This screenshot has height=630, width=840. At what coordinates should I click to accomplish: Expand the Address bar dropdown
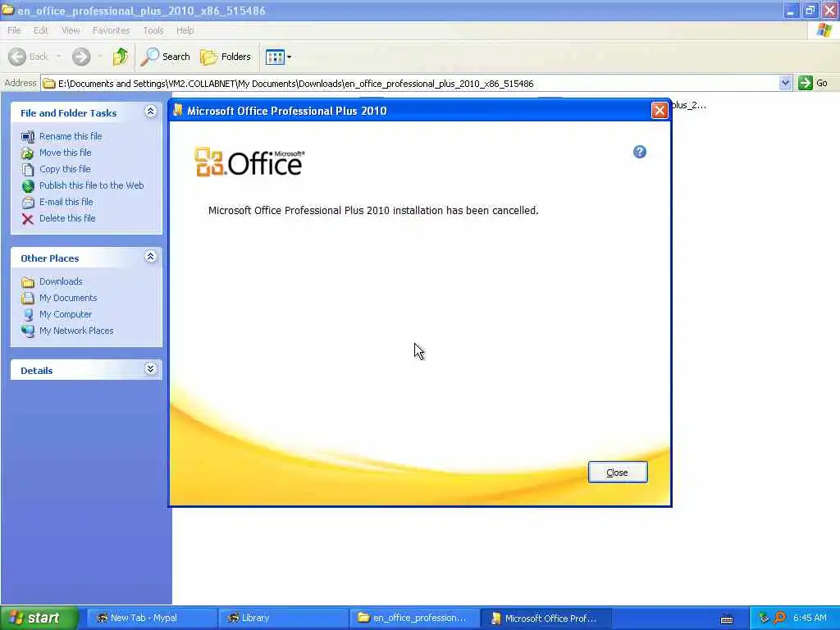[785, 83]
